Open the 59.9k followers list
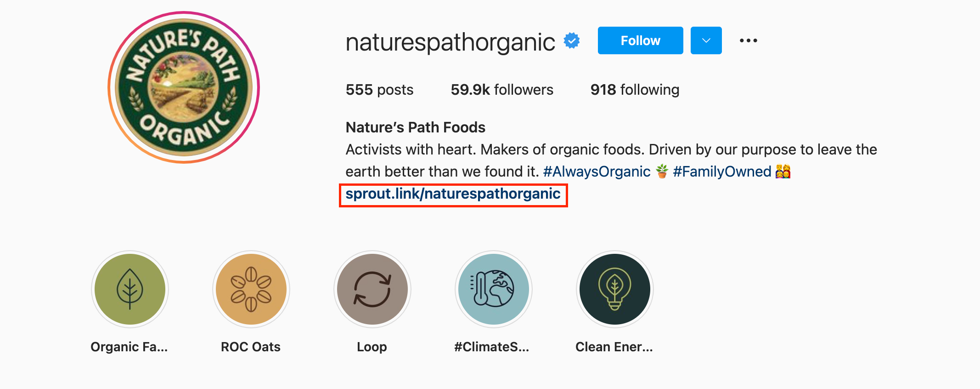The image size is (980, 389). coord(502,90)
